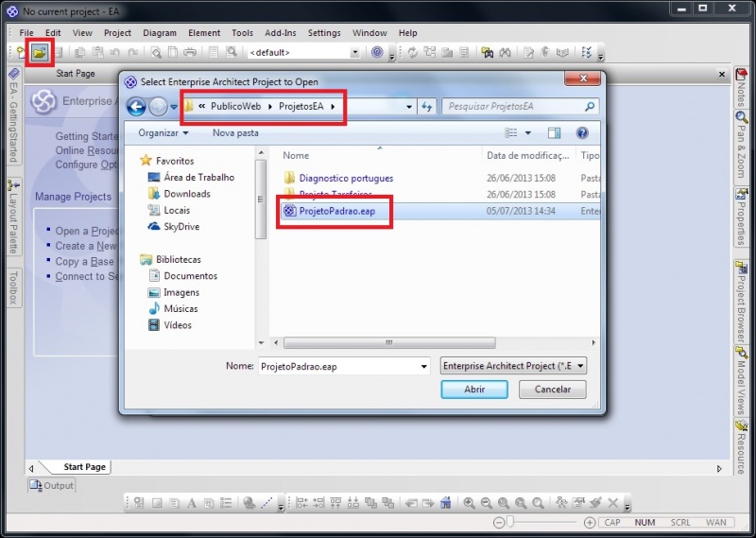This screenshot has height=538, width=756.
Task: Click the text 'A' tool in bottom toolbar
Action: [x=192, y=503]
